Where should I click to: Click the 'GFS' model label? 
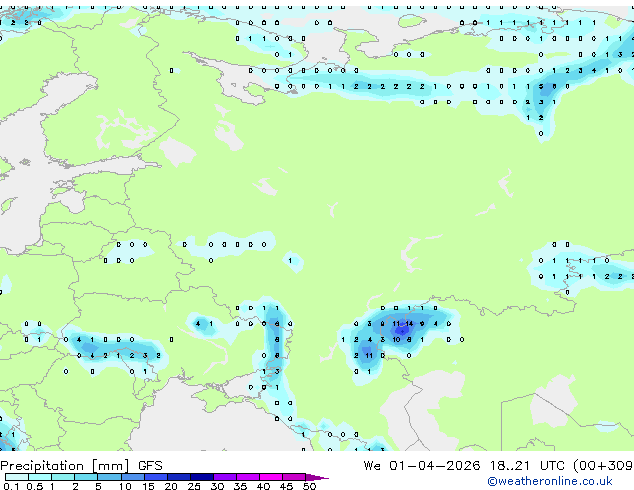coord(150,466)
